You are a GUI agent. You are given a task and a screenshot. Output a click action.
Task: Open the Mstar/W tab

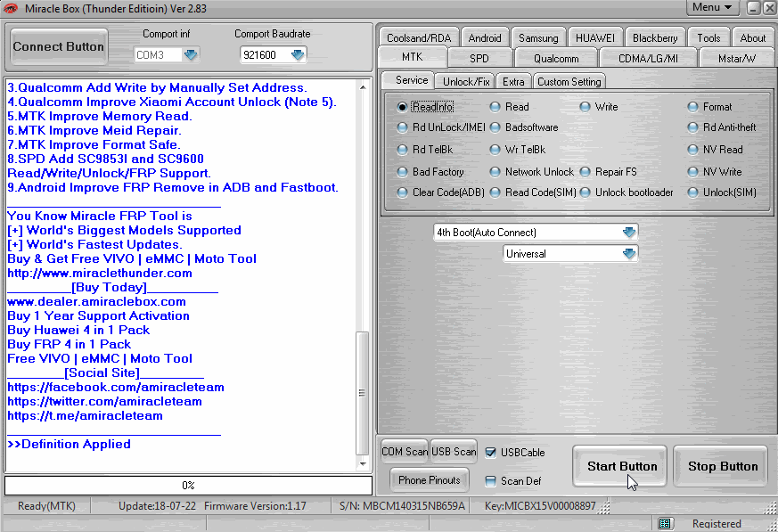pyautogui.click(x=737, y=58)
